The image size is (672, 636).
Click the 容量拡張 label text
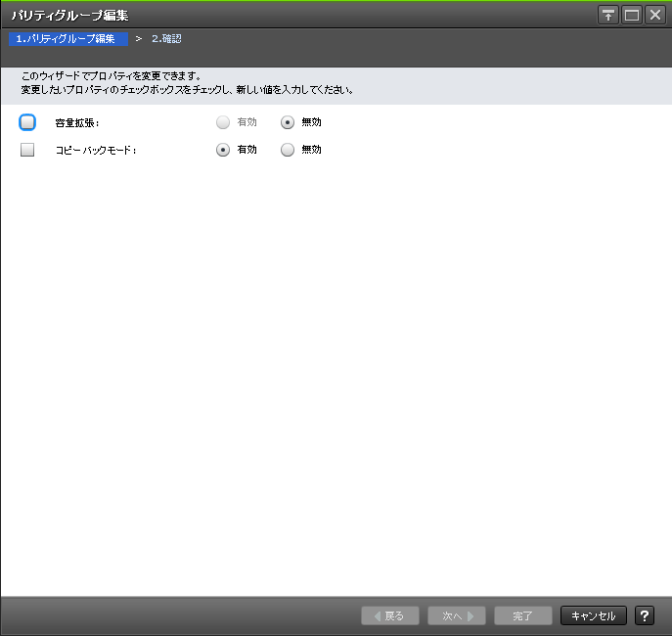point(77,123)
